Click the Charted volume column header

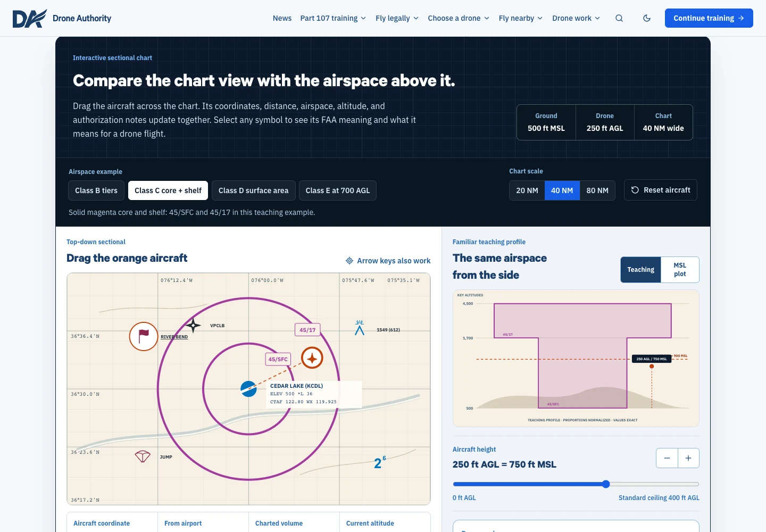click(279, 523)
